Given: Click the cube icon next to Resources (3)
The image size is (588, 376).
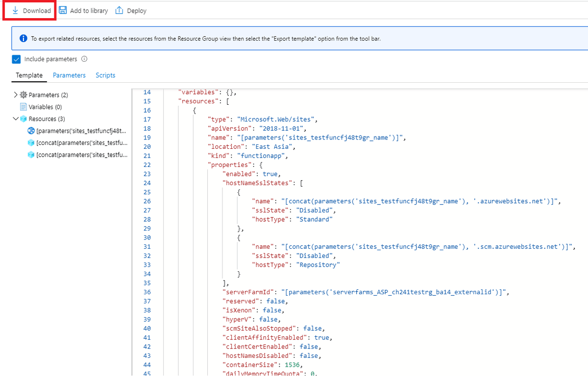Looking at the screenshot, I should pos(23,119).
